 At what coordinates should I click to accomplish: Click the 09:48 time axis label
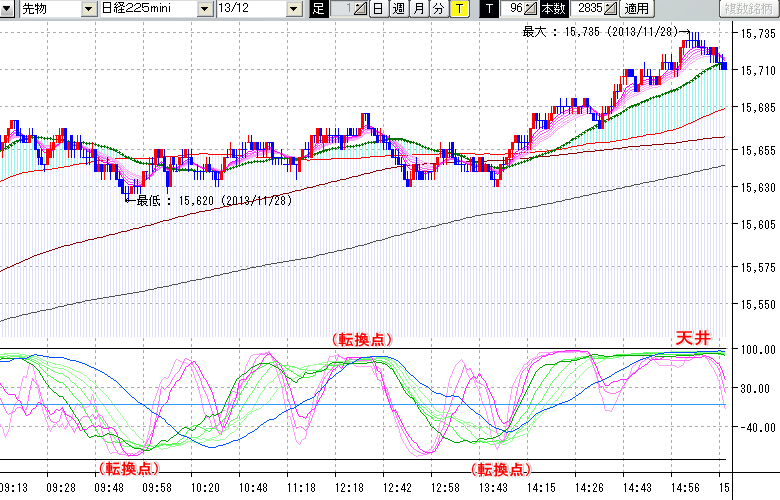coord(109,488)
